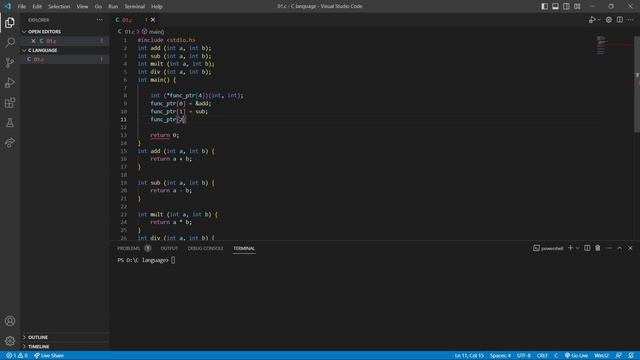This screenshot has width=640, height=360.
Task: Change Spaces: 4 indentation setting
Action: click(500, 356)
